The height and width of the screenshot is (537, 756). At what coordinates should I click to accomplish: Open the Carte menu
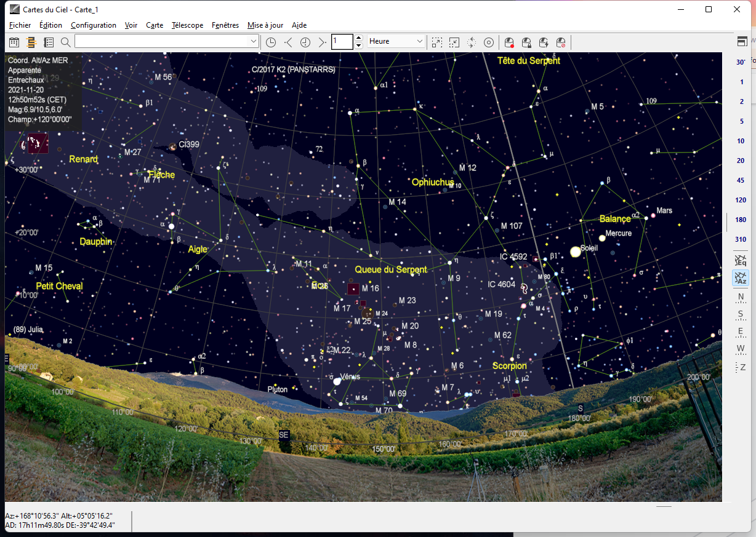click(155, 25)
